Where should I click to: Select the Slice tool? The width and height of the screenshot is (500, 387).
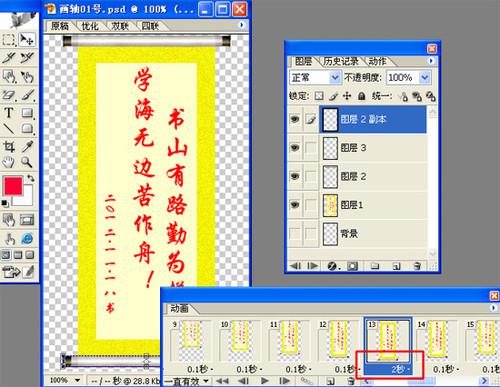tap(9, 58)
